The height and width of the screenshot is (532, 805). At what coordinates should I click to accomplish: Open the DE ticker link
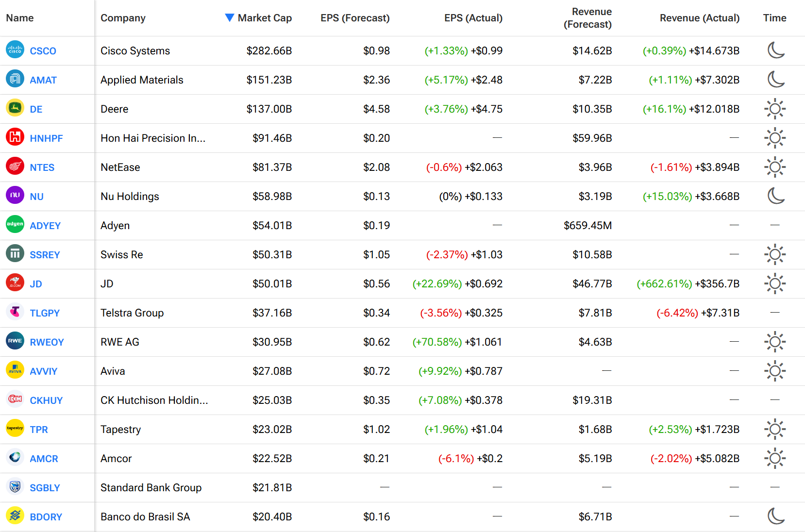pos(36,109)
